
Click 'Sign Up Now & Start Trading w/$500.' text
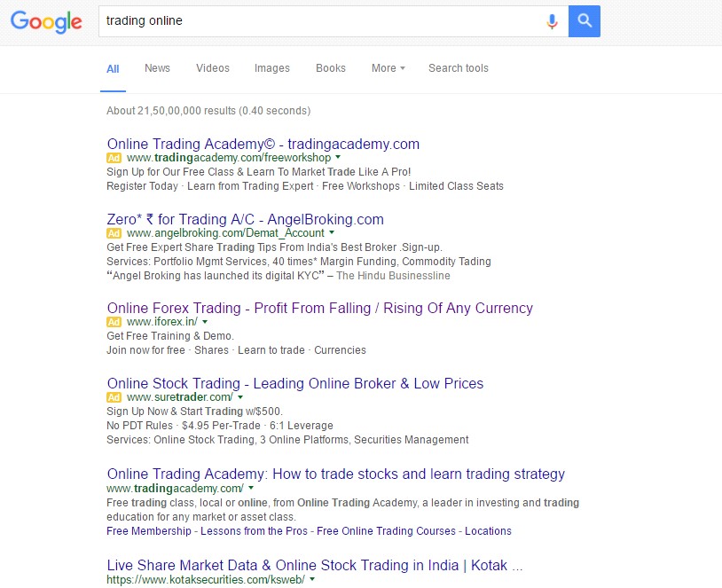(x=195, y=412)
